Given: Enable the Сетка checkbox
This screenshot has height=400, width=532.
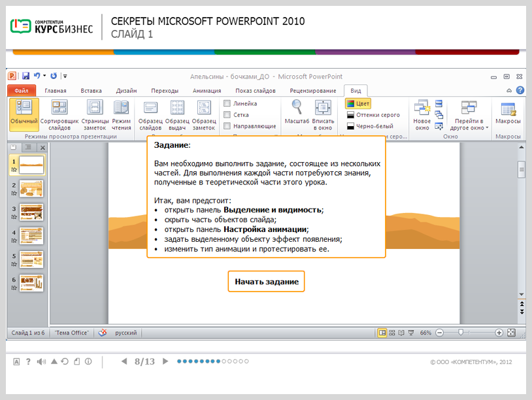Looking at the screenshot, I should tap(227, 114).
